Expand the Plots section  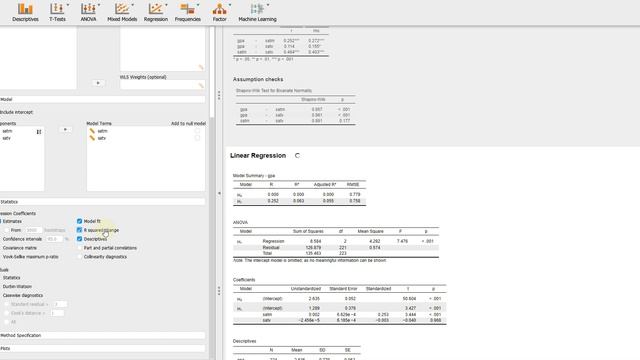pyautogui.click(x=102, y=349)
